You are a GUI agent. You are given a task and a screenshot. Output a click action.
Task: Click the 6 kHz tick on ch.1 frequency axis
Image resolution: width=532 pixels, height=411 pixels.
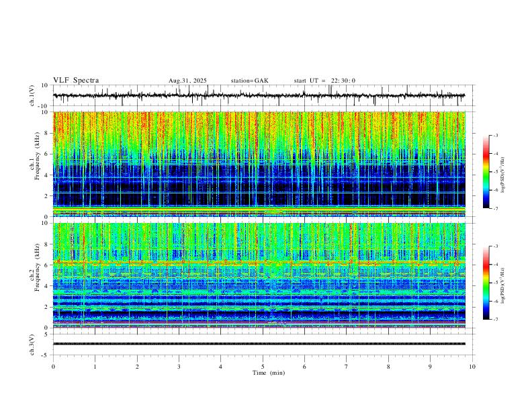pyautogui.click(x=47, y=154)
